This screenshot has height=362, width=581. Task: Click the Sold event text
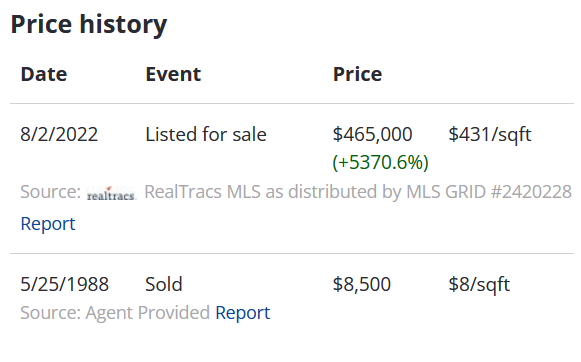click(164, 284)
